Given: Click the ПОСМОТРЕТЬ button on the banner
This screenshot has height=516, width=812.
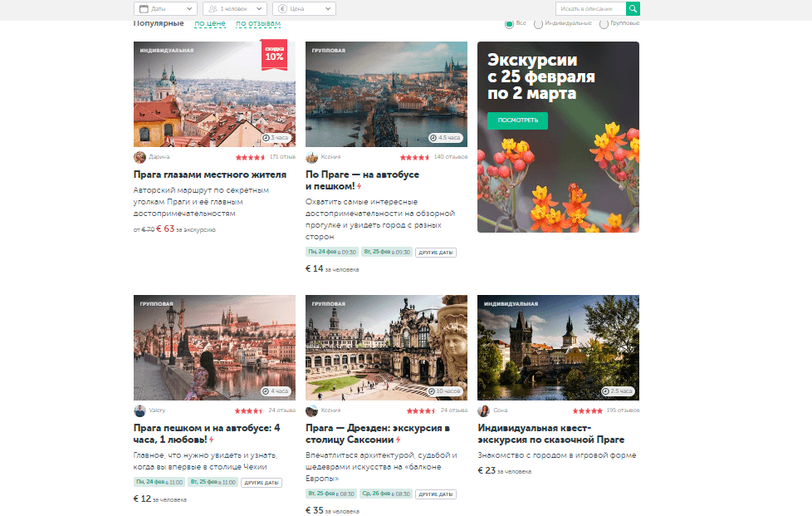Looking at the screenshot, I should click(517, 120).
